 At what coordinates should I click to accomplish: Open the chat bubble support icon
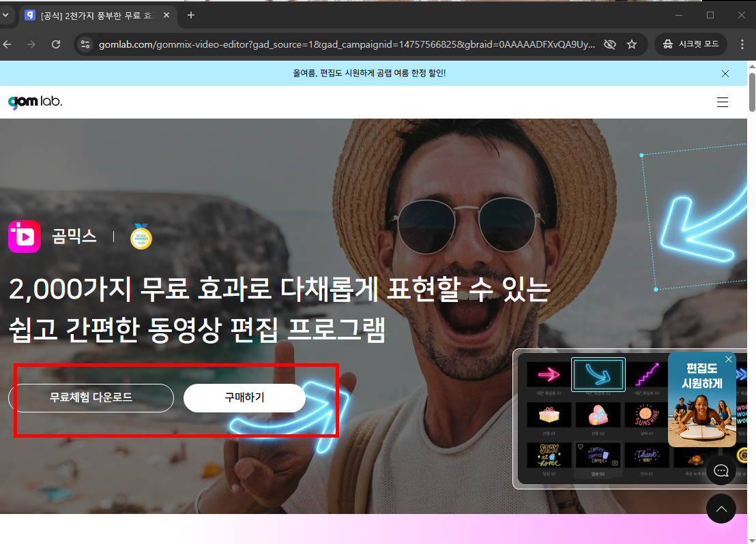(x=721, y=470)
